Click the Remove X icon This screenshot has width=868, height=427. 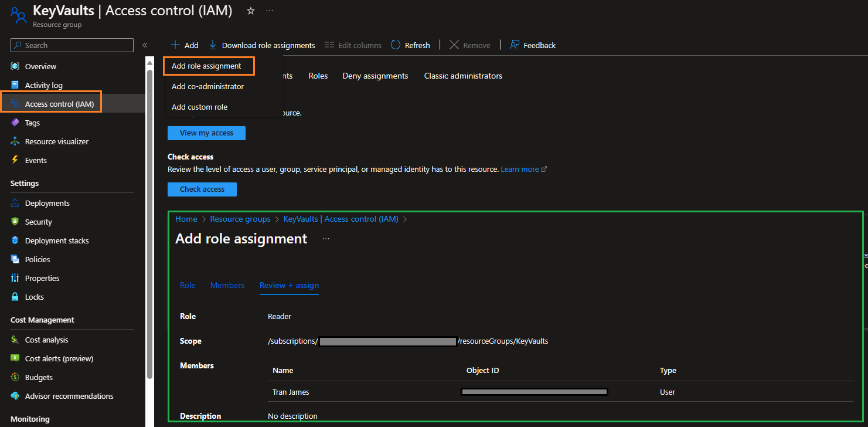[454, 45]
